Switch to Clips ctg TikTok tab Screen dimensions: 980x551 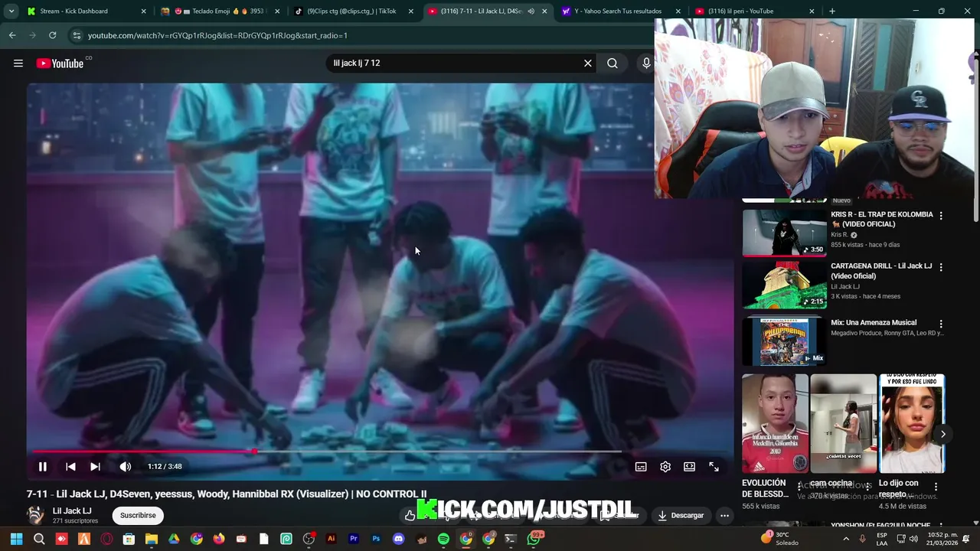tap(355, 11)
